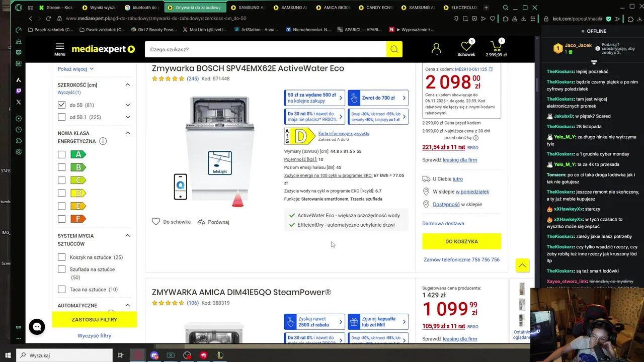Switch to 'CANDY ECNB' browser tab
The width and height of the screenshot is (644, 362).
coord(377,8)
